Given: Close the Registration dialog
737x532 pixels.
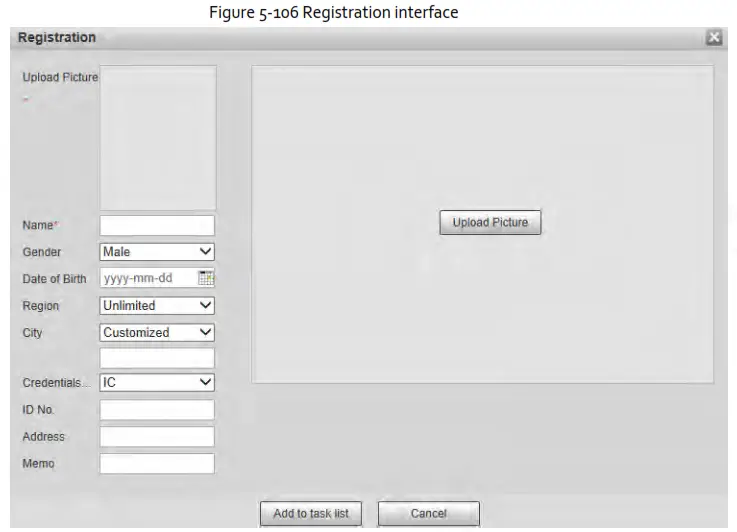Looking at the screenshot, I should coord(714,37).
